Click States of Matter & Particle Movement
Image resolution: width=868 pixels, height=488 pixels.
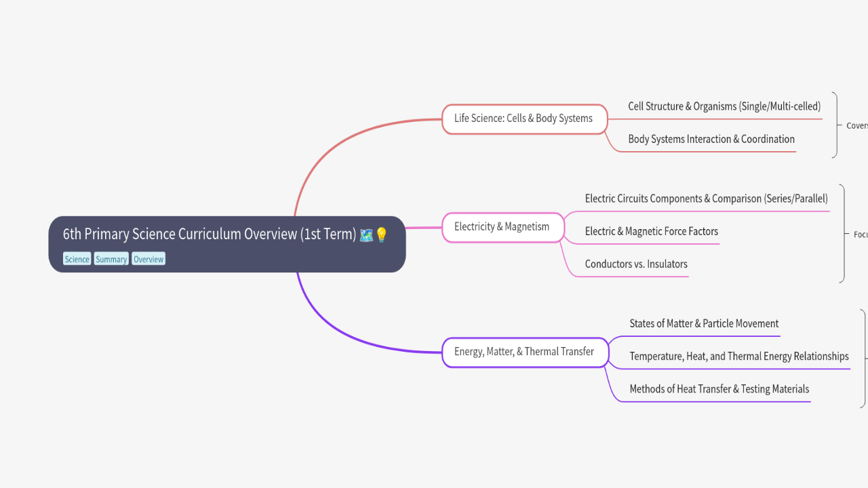(704, 323)
